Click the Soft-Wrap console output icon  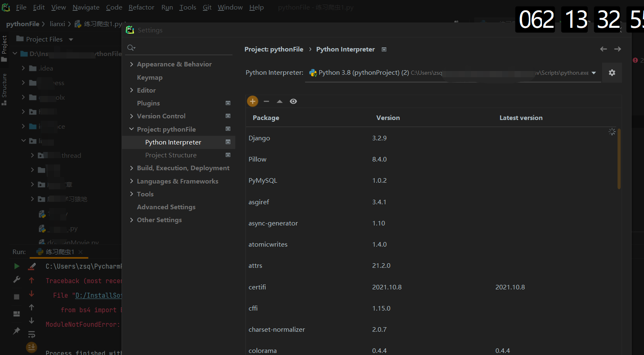pos(32,334)
